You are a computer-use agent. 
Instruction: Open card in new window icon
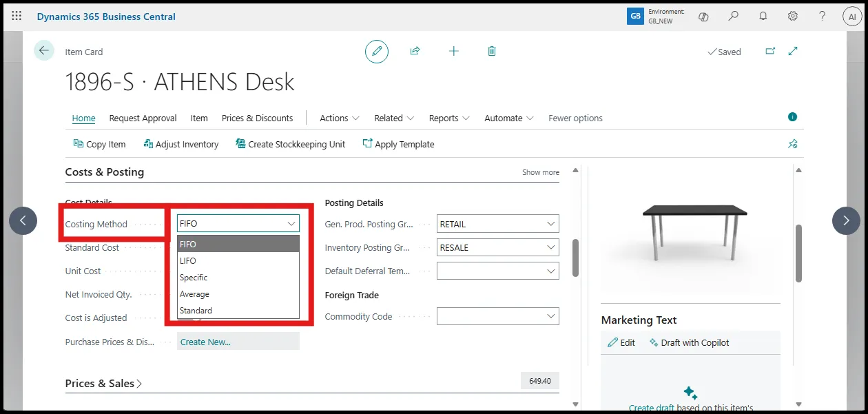point(770,51)
